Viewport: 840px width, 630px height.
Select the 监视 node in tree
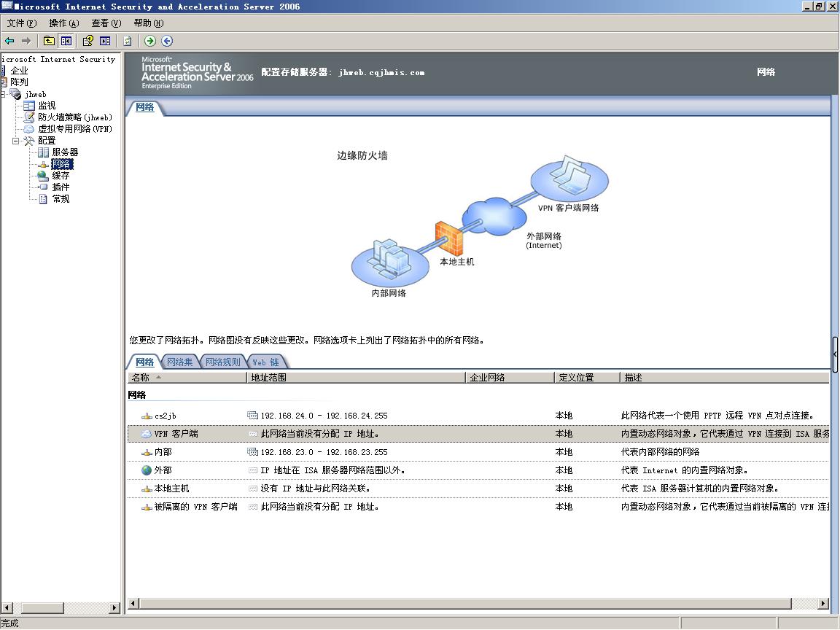tap(47, 106)
